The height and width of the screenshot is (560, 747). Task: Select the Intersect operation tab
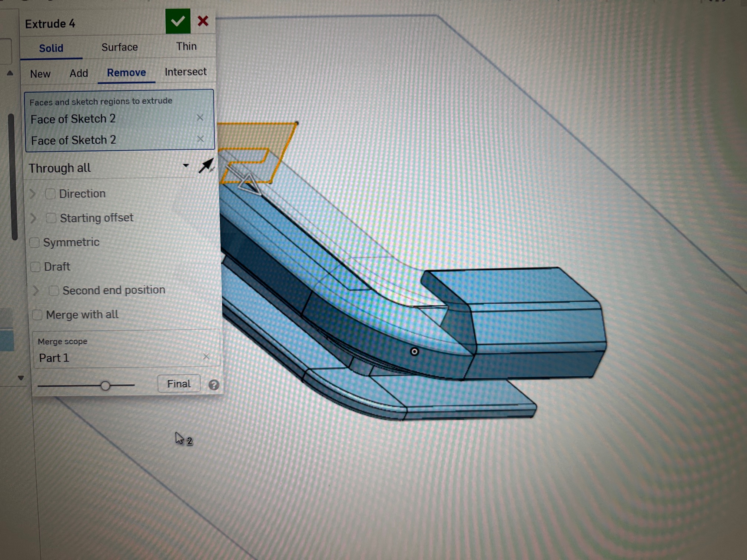pos(185,72)
